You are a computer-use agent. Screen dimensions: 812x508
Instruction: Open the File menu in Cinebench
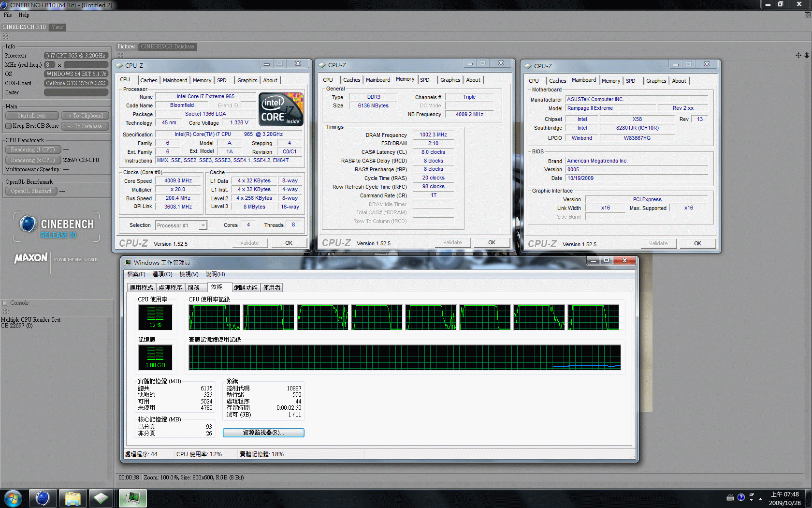8,15
